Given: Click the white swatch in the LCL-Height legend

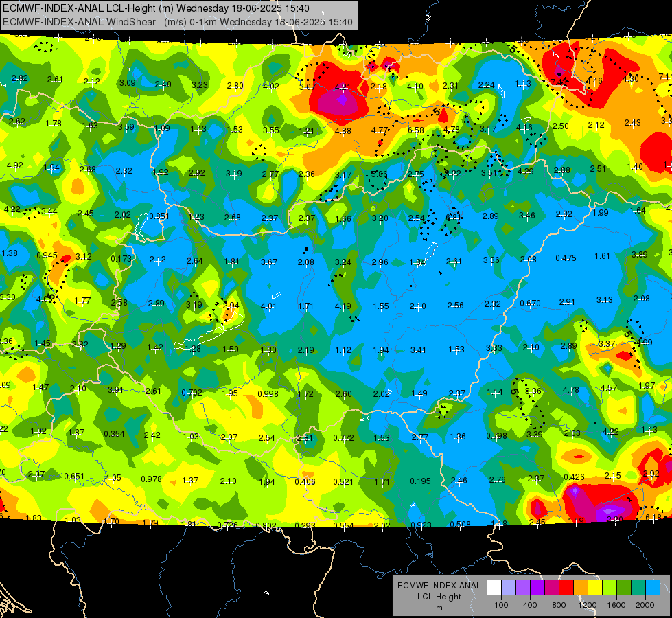Looking at the screenshot, I should [x=494, y=587].
